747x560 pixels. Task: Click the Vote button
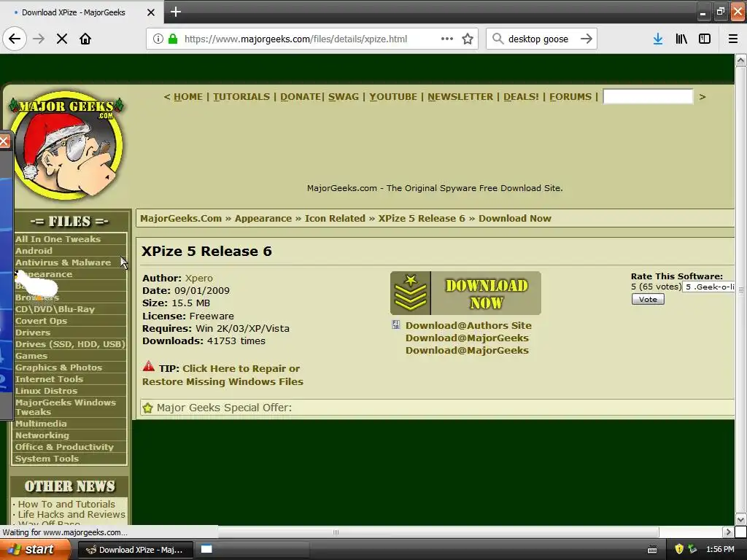pos(648,299)
